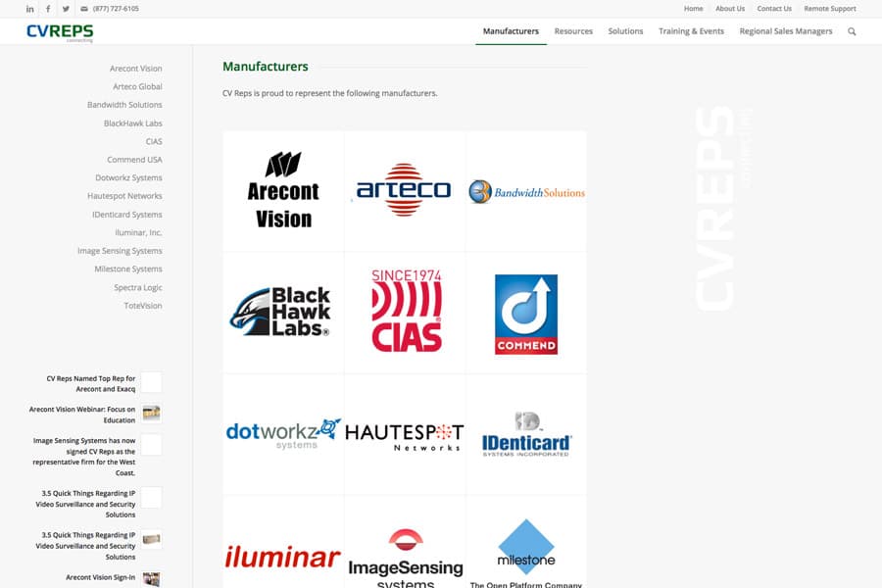
Task: Click the CVREPS logo
Action: point(60,32)
